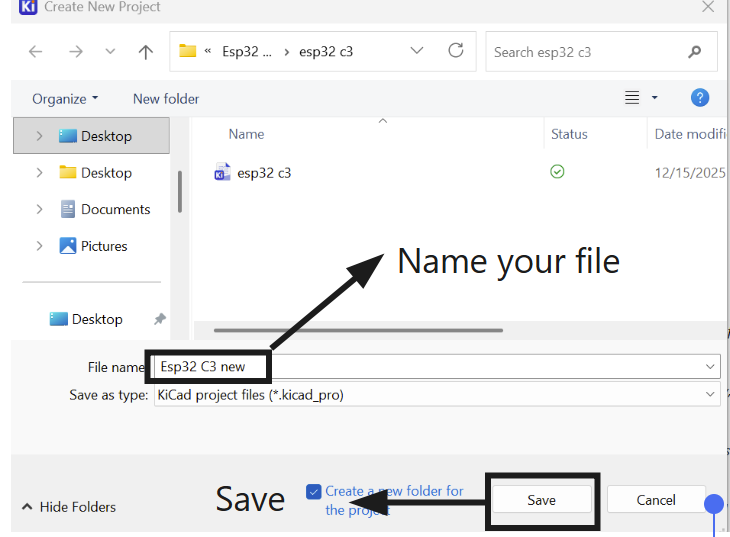
Task: Expand the highlighted Desktop node
Action: (39, 136)
